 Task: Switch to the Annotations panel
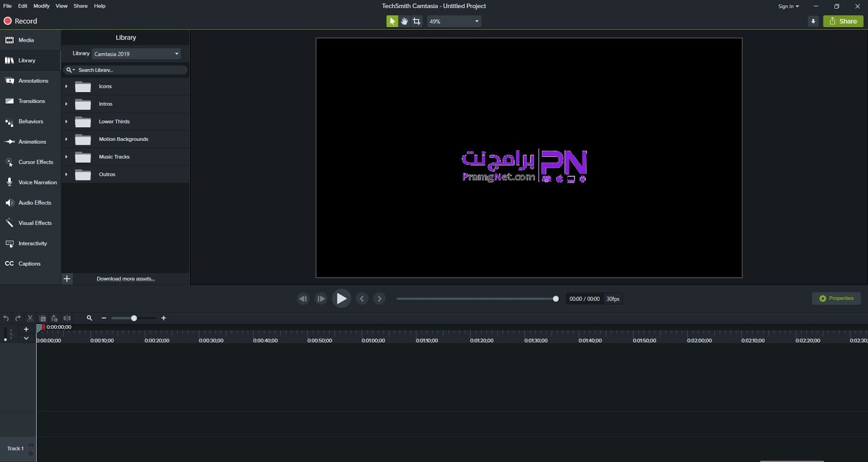click(30, 81)
